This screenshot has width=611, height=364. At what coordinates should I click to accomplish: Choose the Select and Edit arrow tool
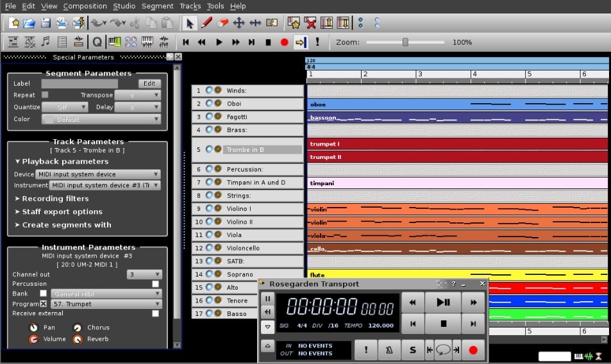(190, 23)
